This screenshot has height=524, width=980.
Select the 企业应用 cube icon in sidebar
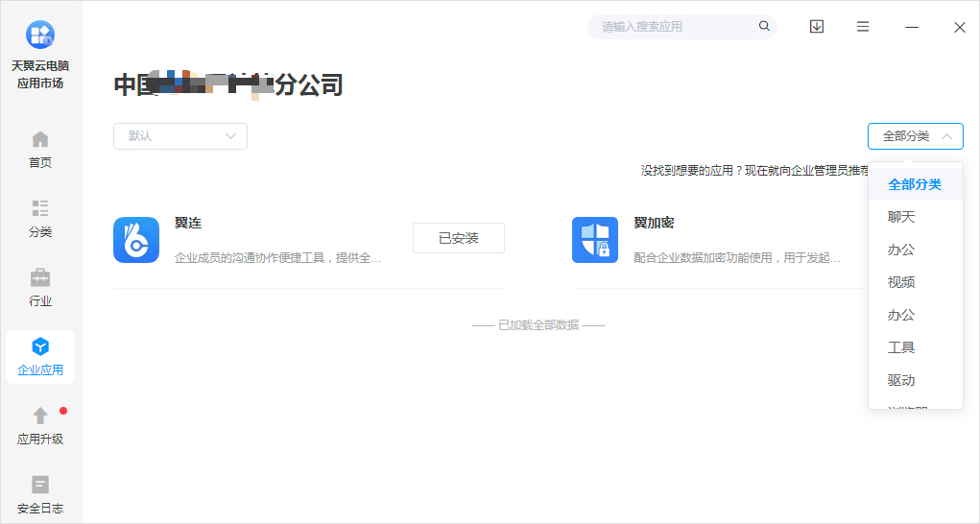click(x=40, y=347)
